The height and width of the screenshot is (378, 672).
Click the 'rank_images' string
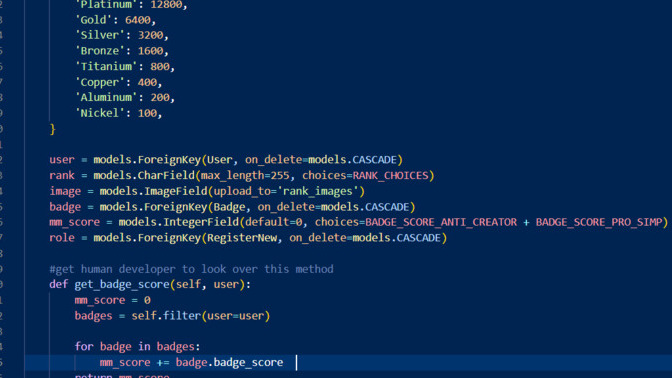(318, 191)
